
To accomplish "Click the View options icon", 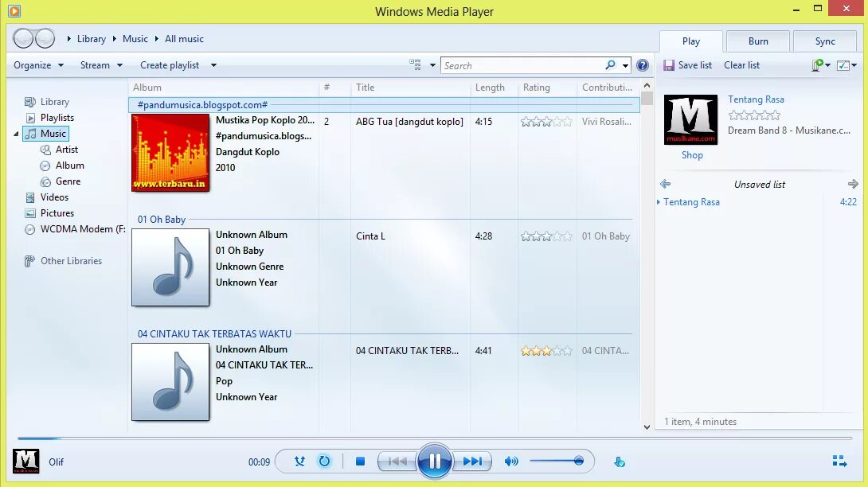I will click(x=415, y=64).
